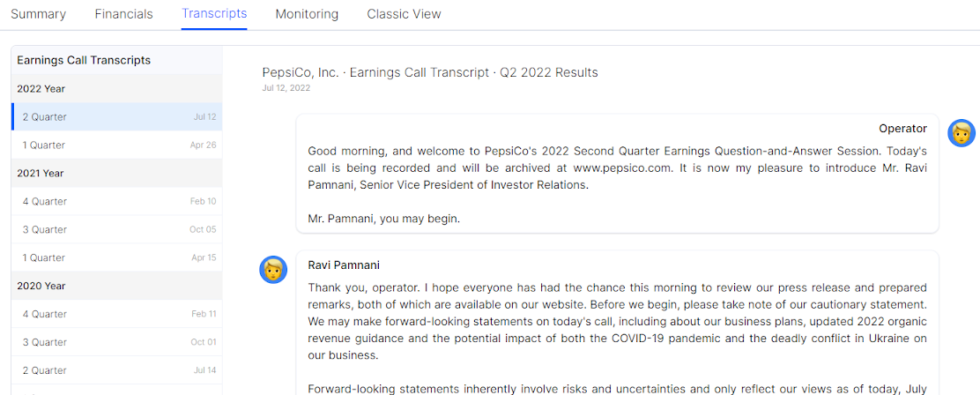Image resolution: width=980 pixels, height=395 pixels.
Task: Select 2020 2 Quarter transcript from Jul 14
Action: tap(117, 370)
